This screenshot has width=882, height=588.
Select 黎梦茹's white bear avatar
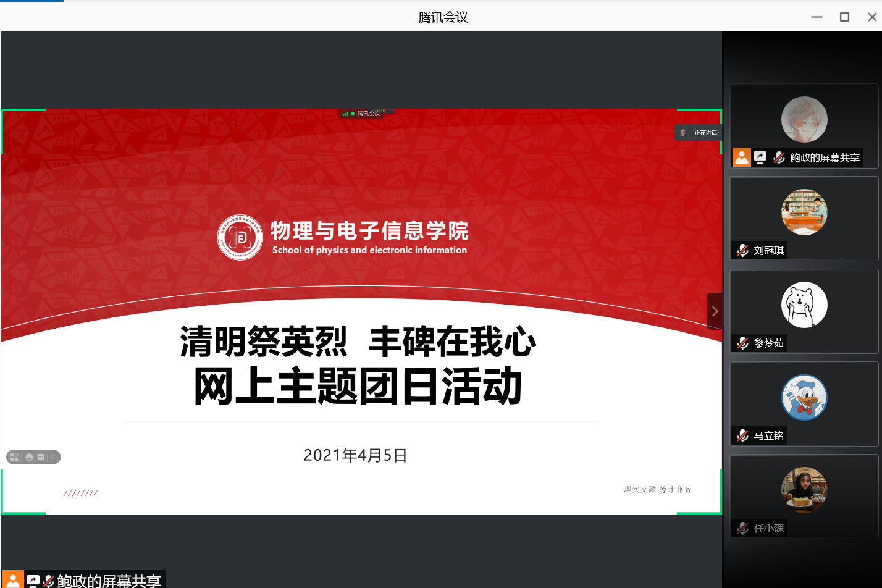pos(804,304)
